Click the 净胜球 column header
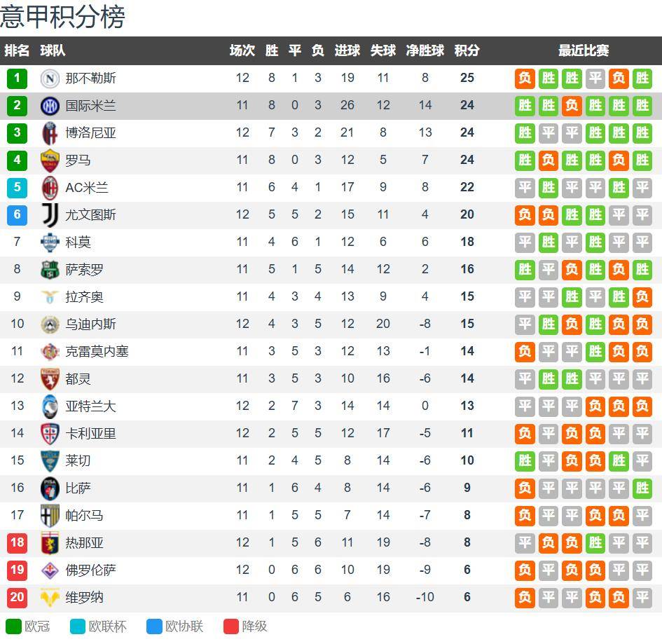The height and width of the screenshot is (644, 662). [425, 51]
